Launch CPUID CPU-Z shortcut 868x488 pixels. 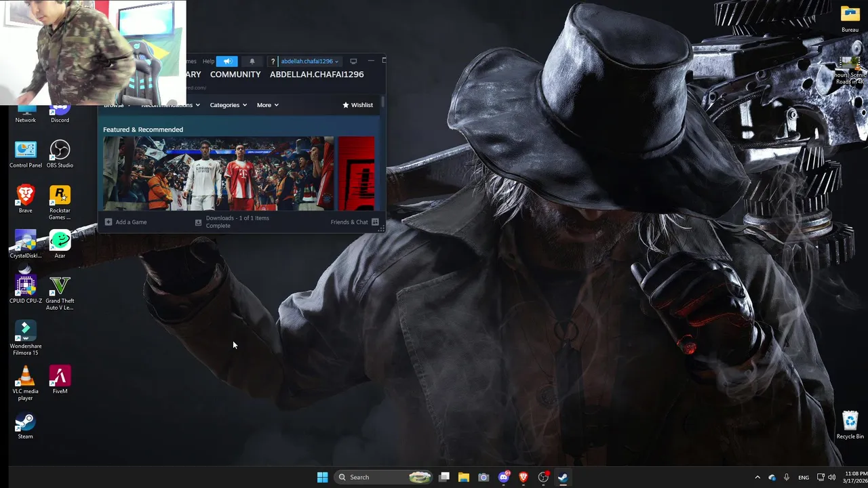coord(26,289)
